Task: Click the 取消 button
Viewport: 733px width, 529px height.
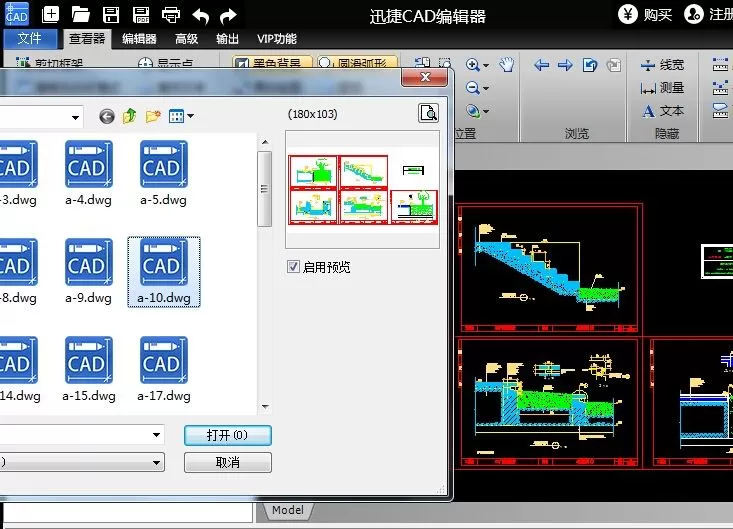Action: [228, 463]
